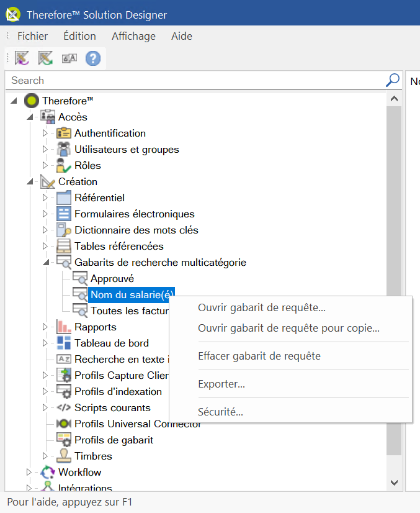
Task: Click the Formulaires électroniques icon
Action: (x=64, y=214)
